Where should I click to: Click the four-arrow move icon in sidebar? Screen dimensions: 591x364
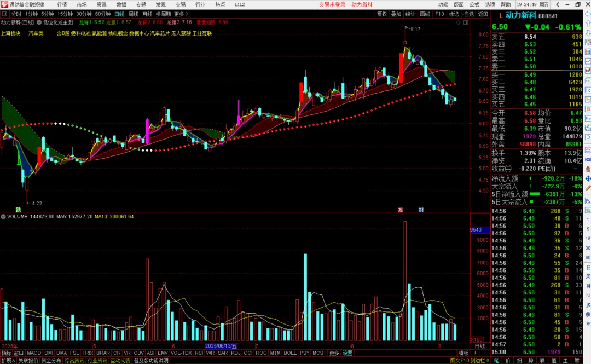click(x=588, y=178)
